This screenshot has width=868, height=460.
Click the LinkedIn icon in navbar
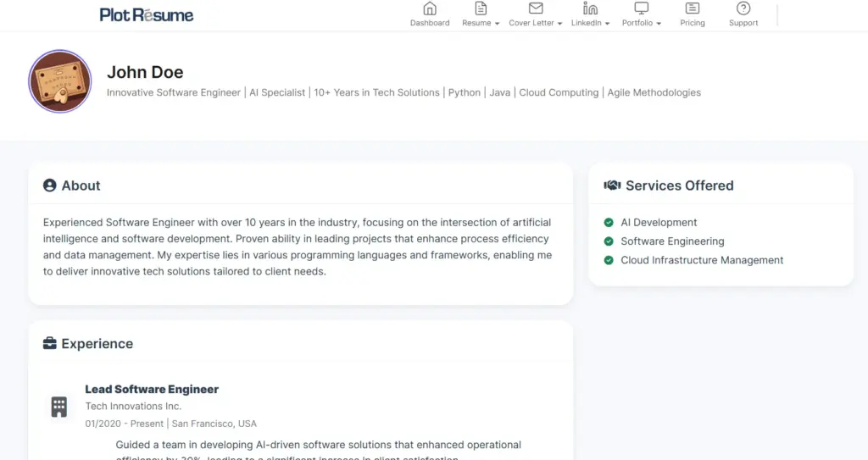point(590,8)
